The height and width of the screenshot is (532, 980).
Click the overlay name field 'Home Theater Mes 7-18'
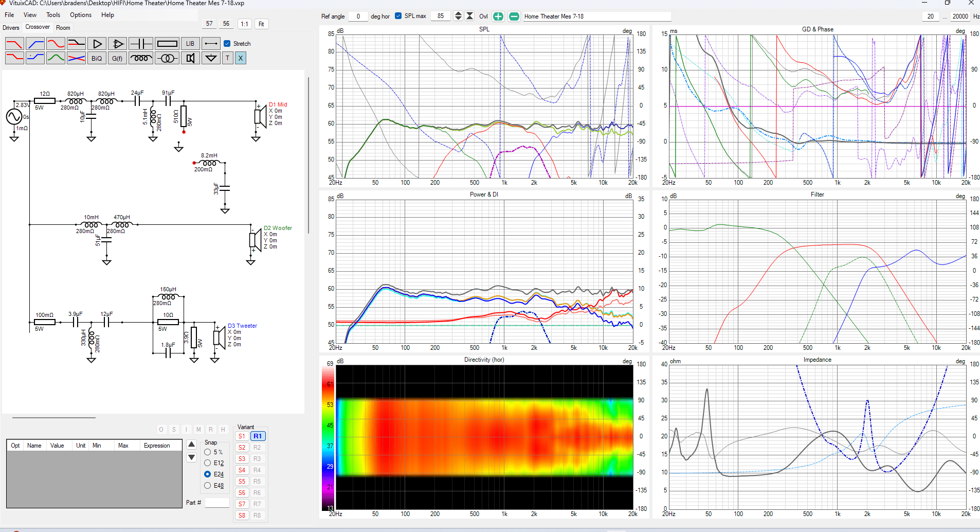tap(596, 16)
